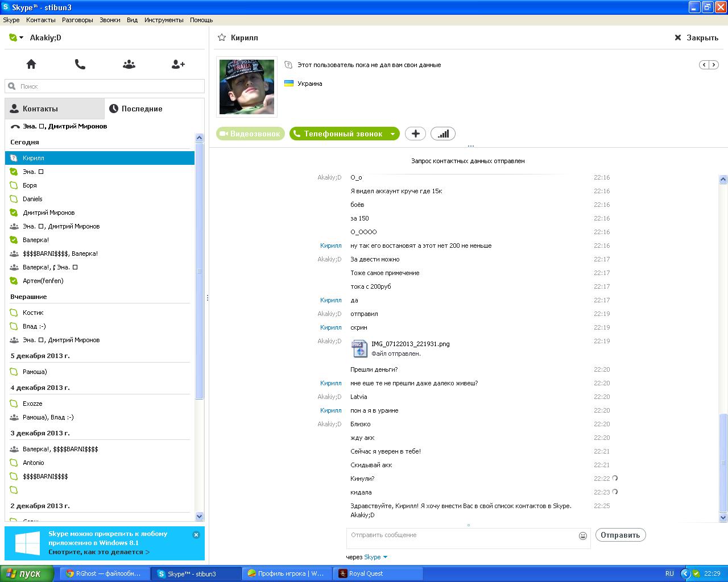Open the Помощь menu
This screenshot has height=582, width=728.
coord(201,20)
